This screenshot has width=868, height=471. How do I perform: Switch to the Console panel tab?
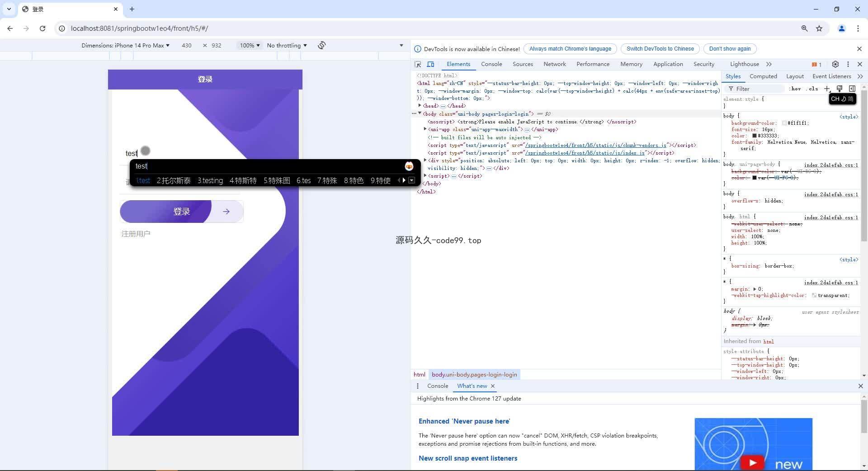coord(491,64)
